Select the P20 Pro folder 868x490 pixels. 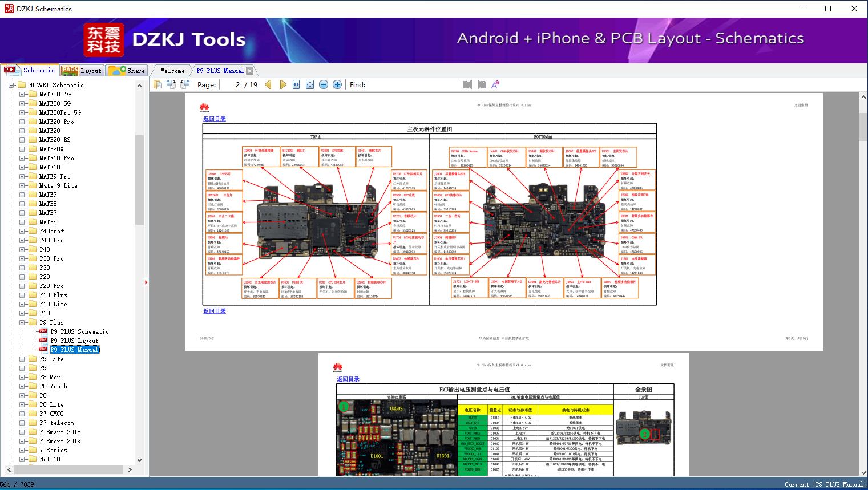coord(51,286)
